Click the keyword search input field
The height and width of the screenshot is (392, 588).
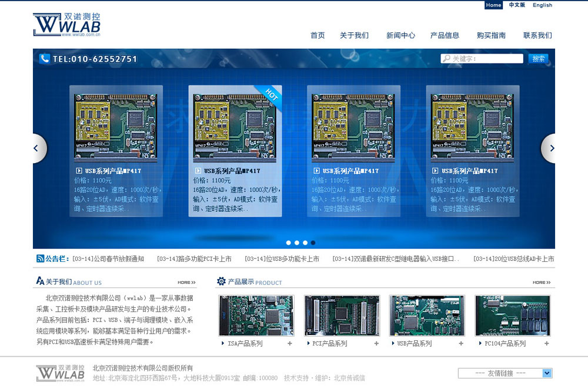486,59
